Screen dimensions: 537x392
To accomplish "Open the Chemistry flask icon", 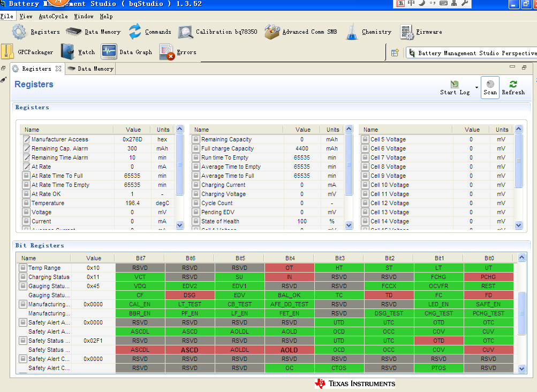I will [352, 32].
